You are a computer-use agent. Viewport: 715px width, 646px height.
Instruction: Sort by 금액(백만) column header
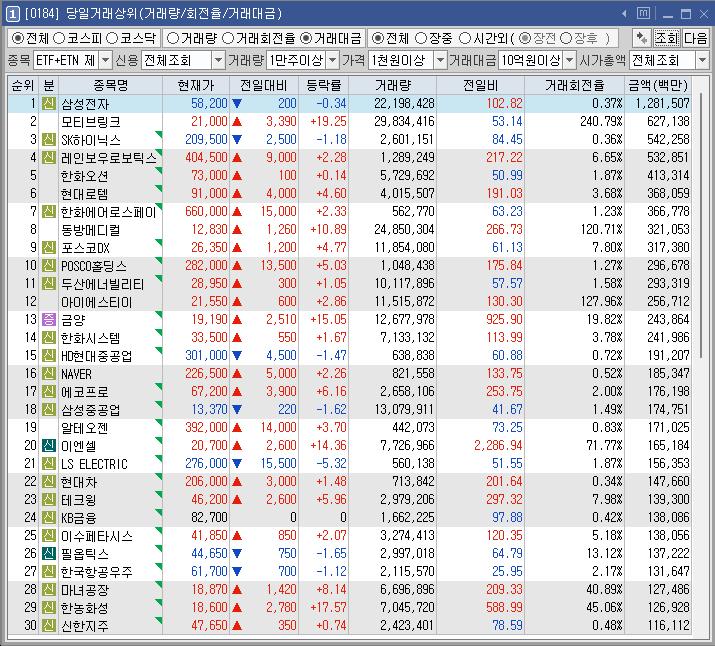pos(658,85)
